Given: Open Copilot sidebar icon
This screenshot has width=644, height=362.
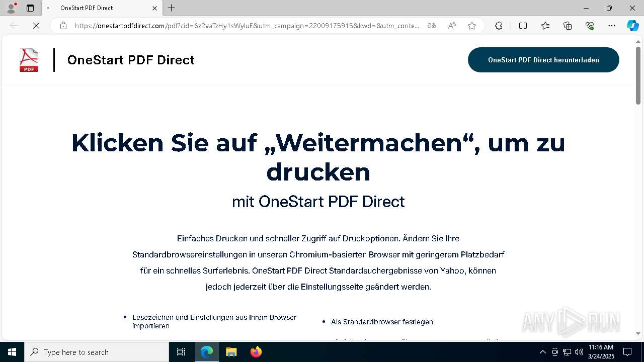Looking at the screenshot, I should click(x=632, y=26).
